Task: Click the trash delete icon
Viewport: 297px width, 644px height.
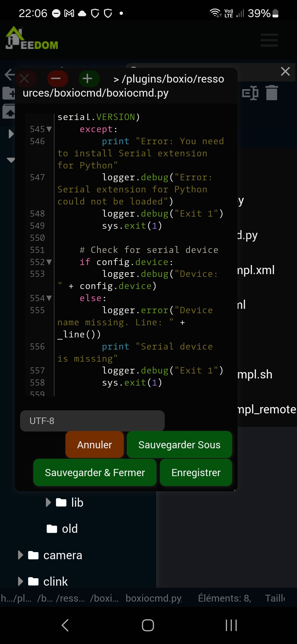Action: (272, 93)
